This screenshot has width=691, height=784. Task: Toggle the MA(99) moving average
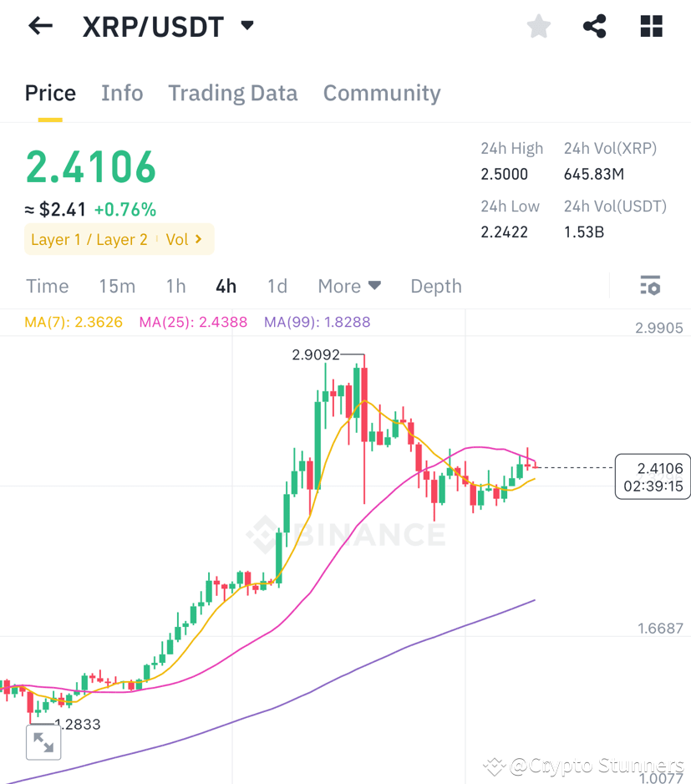(x=316, y=321)
